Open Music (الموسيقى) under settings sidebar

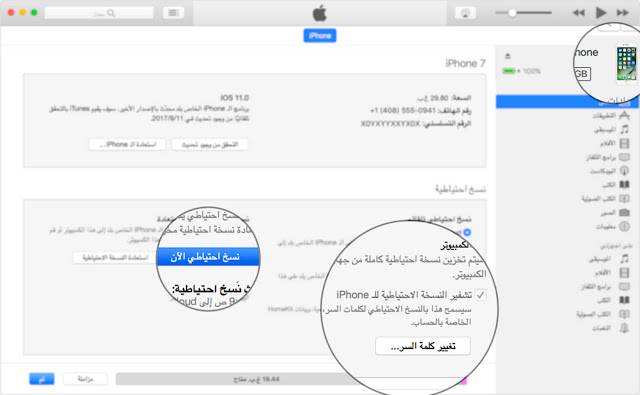click(611, 130)
